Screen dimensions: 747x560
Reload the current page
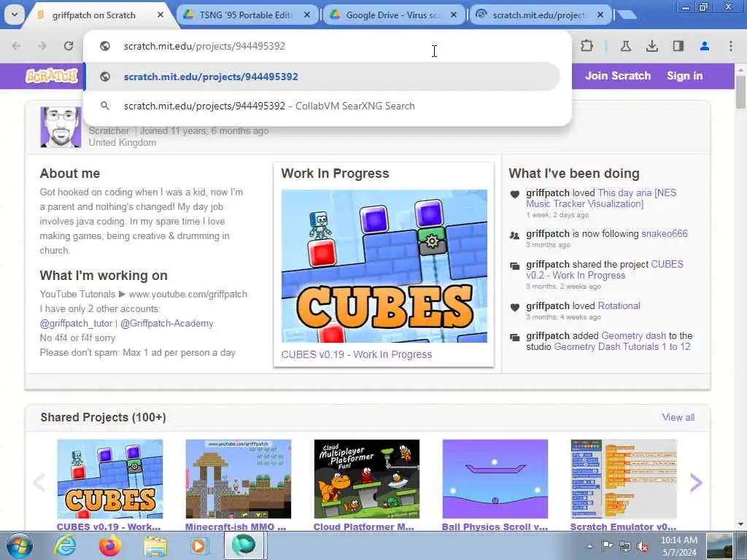tap(69, 46)
